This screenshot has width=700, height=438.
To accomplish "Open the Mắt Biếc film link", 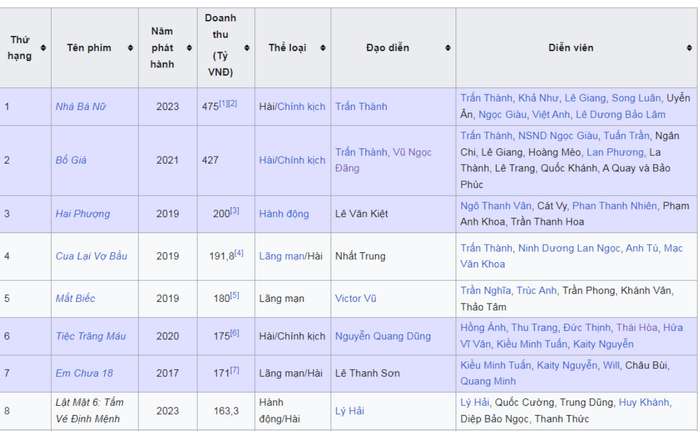I will coord(75,299).
